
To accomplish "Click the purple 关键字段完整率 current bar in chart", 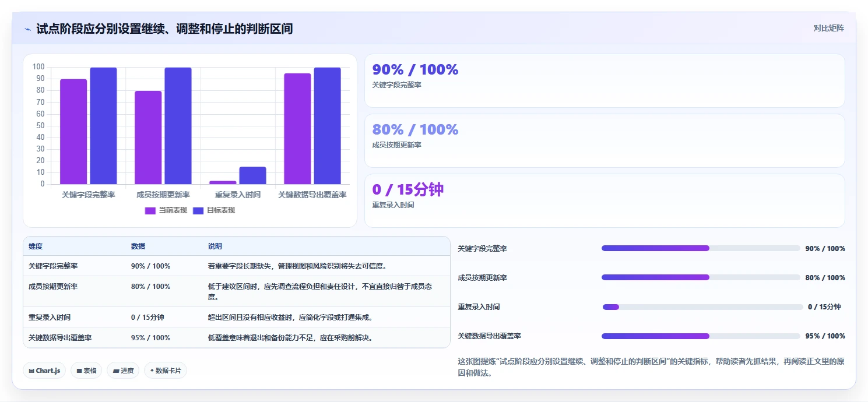I will point(73,132).
